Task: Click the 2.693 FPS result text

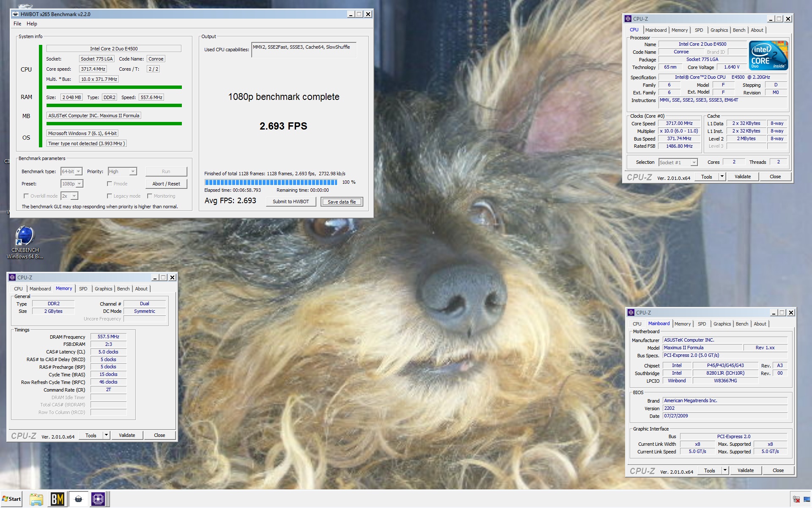Action: click(283, 126)
